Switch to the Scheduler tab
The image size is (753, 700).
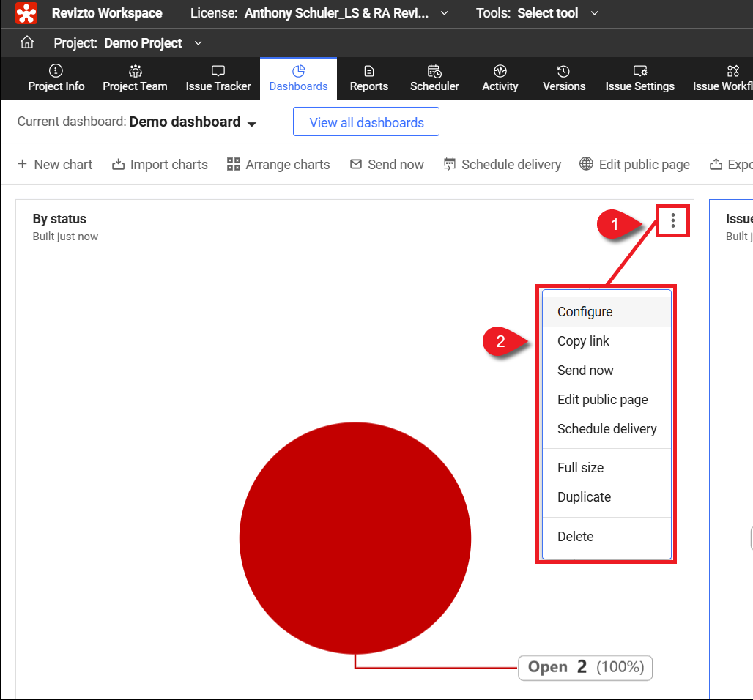click(x=434, y=78)
